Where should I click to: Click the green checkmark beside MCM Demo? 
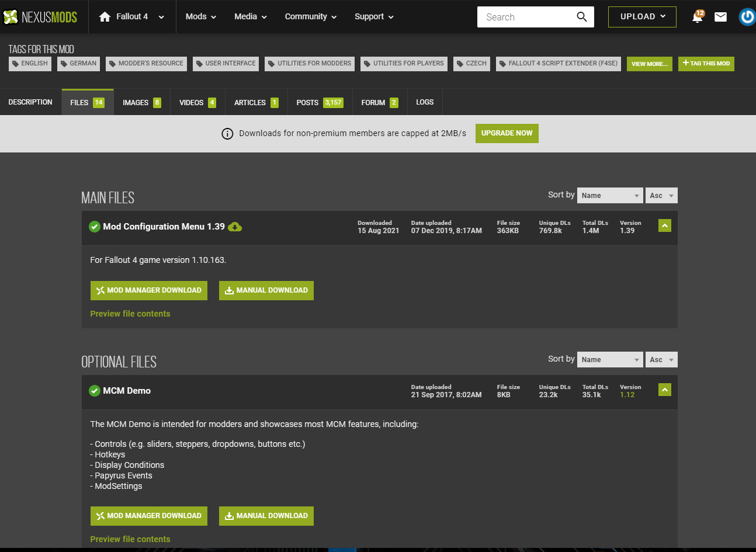pos(95,391)
